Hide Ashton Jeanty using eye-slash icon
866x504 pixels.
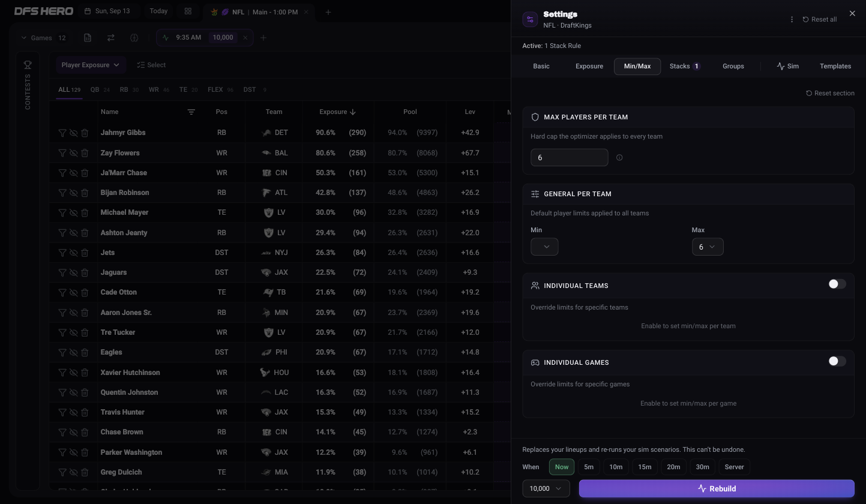(73, 233)
